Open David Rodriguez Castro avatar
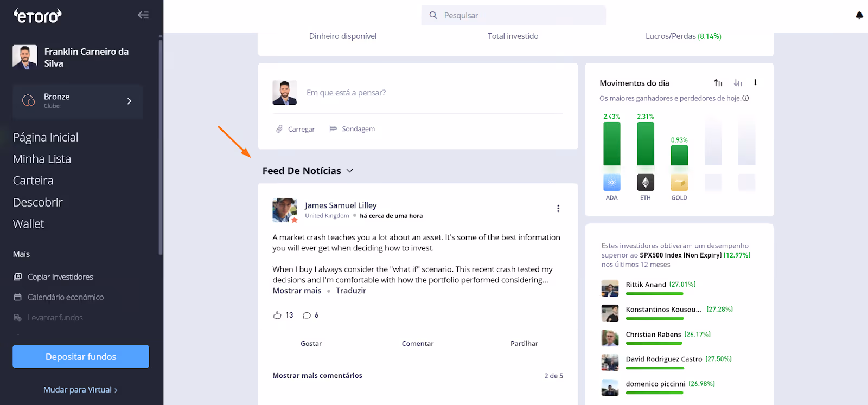This screenshot has width=868, height=405. pyautogui.click(x=610, y=362)
